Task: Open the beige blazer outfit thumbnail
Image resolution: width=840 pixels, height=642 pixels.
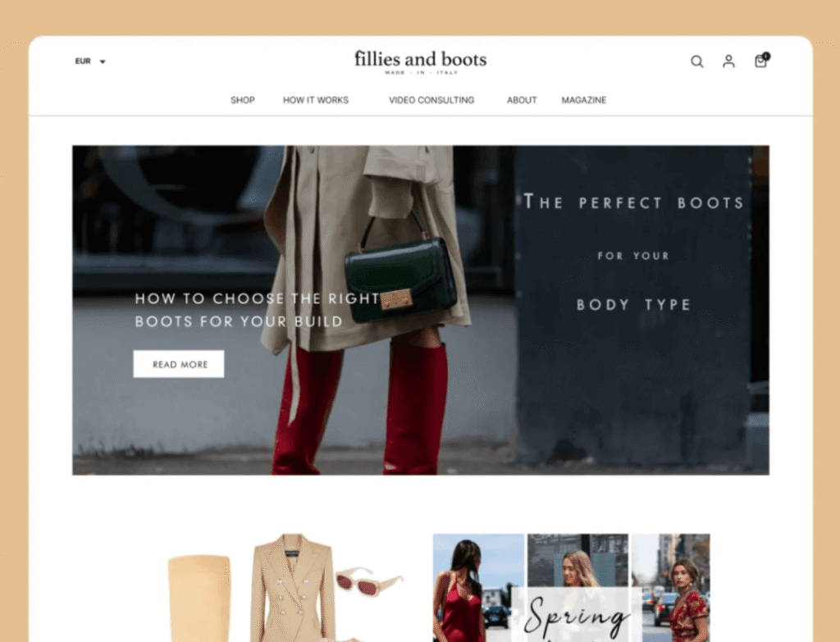Action: pos(292,587)
